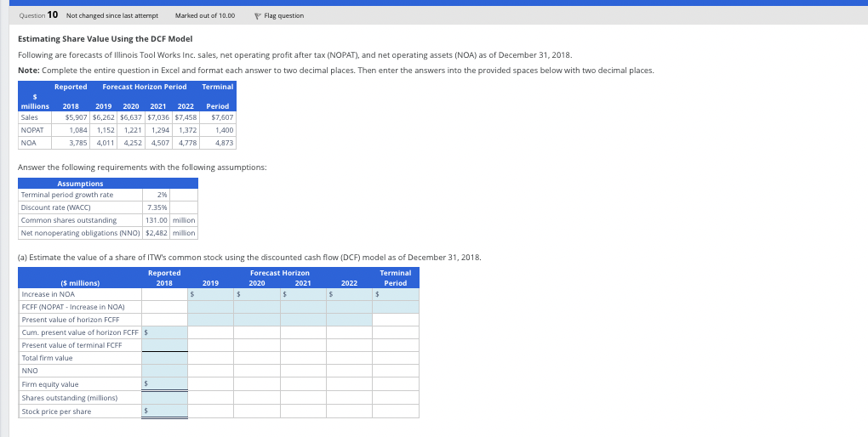Click Shares outstanding (millions) input field
The width and height of the screenshot is (868, 437).
(164, 398)
